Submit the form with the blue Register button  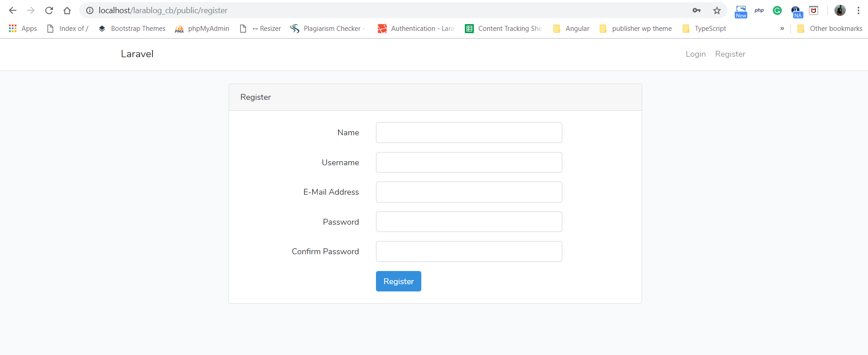pyautogui.click(x=399, y=281)
